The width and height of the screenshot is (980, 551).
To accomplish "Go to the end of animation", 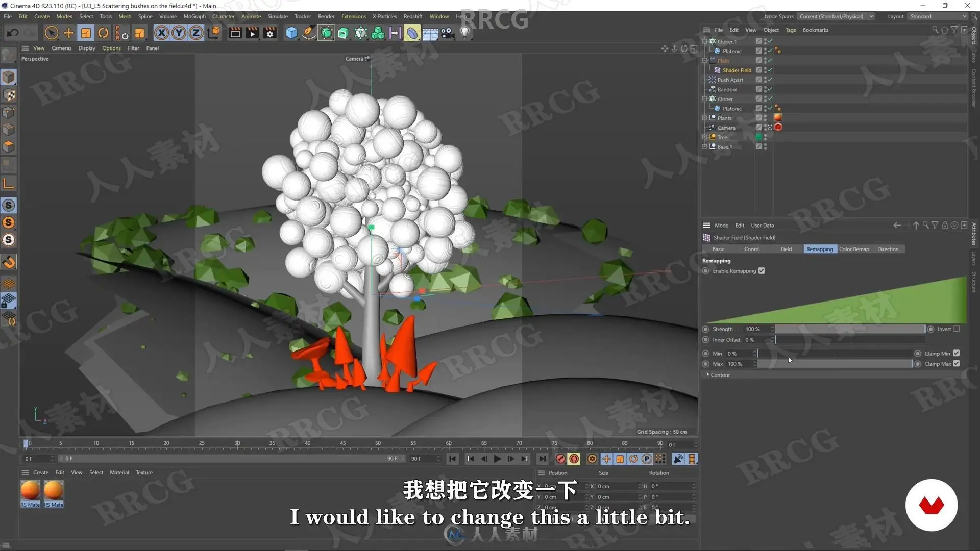I will (x=542, y=459).
